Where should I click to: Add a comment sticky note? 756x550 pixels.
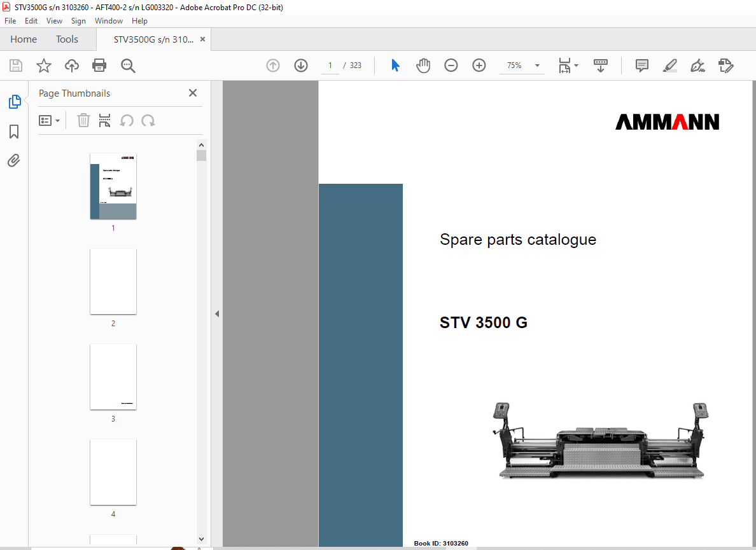(x=641, y=65)
